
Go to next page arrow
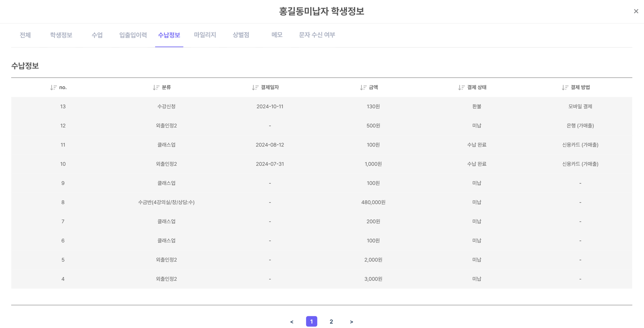point(351,322)
